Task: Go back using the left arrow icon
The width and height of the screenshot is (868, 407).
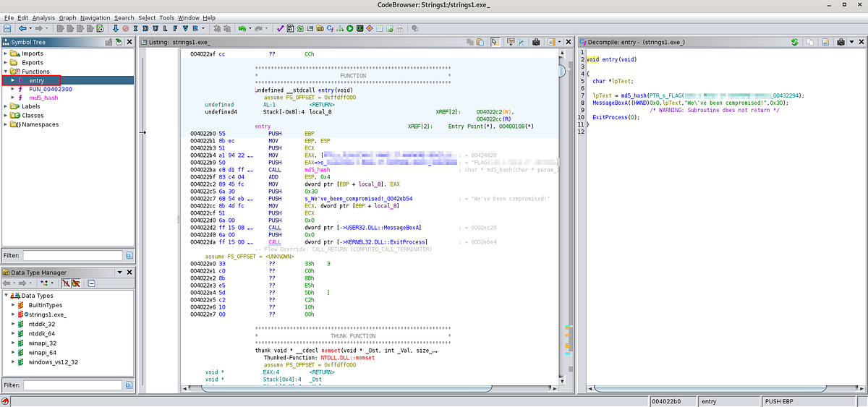Action: (x=23, y=28)
